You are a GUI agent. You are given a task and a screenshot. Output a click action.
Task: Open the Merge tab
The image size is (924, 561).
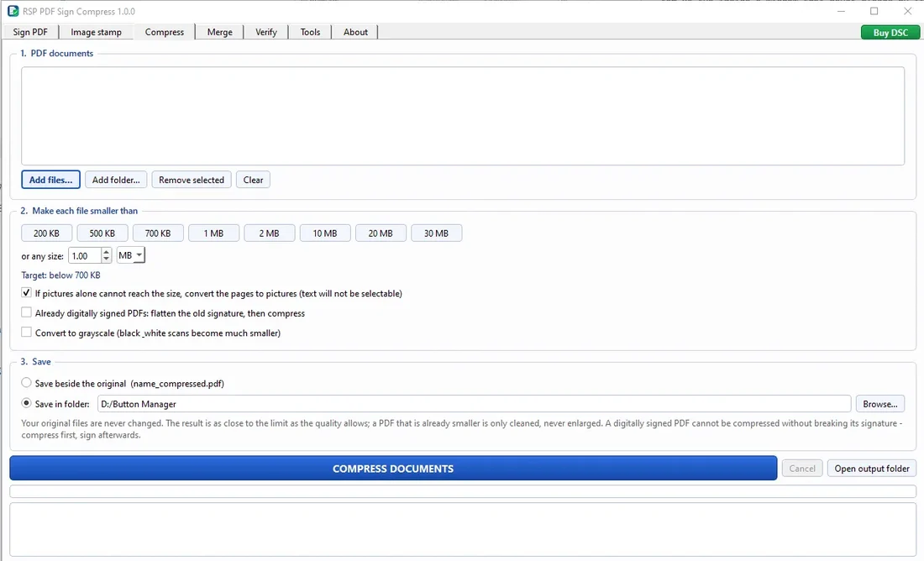click(220, 32)
